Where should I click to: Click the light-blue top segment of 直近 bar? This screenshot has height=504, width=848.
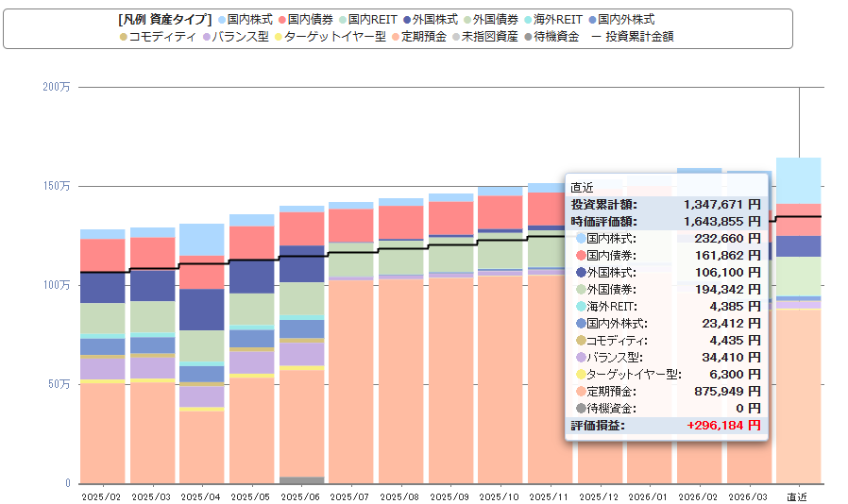(x=798, y=179)
